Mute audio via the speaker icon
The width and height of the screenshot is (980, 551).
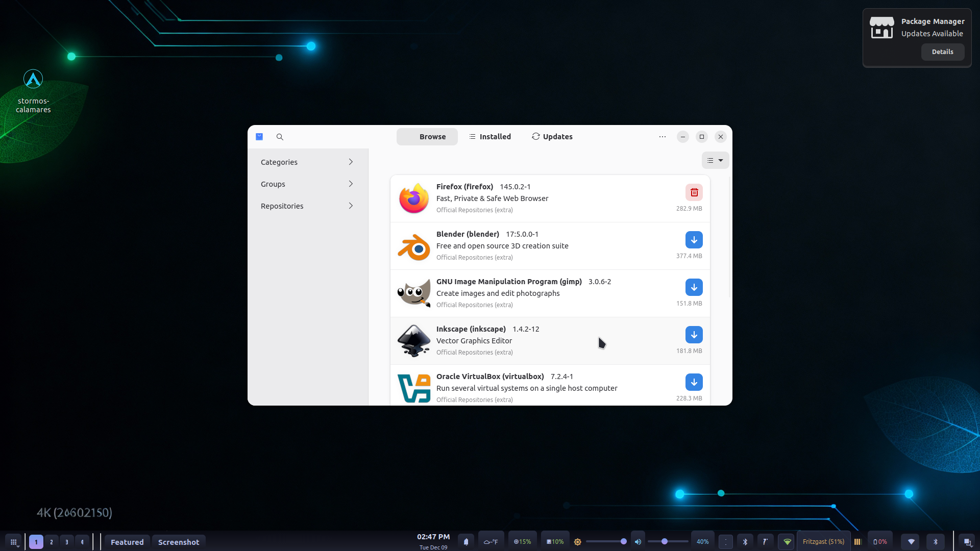tap(638, 542)
